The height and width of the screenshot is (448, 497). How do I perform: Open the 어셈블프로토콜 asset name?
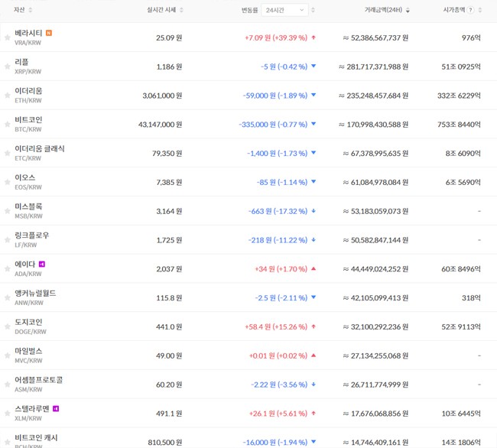click(39, 380)
